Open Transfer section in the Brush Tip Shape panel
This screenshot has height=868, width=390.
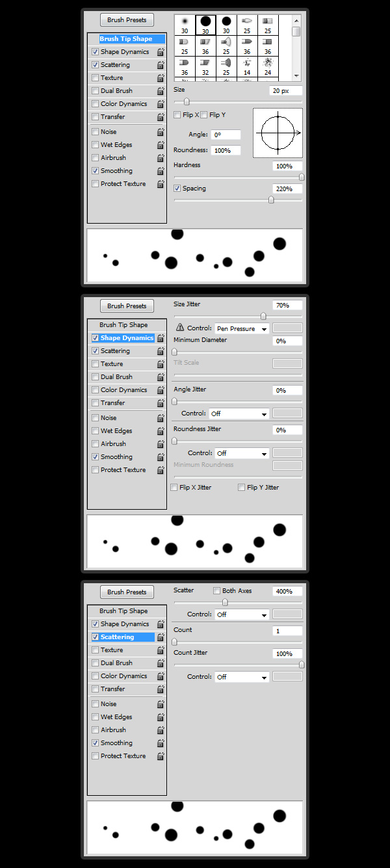click(112, 117)
